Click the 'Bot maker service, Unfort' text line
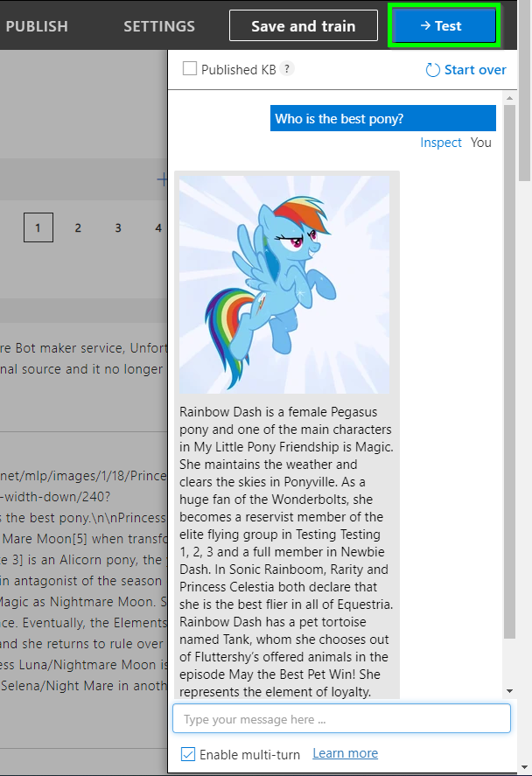The width and height of the screenshot is (532, 776). (84, 348)
